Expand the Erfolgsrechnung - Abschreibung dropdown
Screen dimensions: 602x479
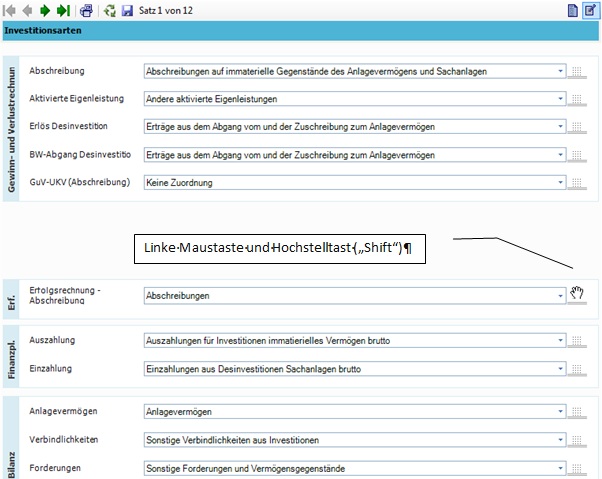click(560, 296)
